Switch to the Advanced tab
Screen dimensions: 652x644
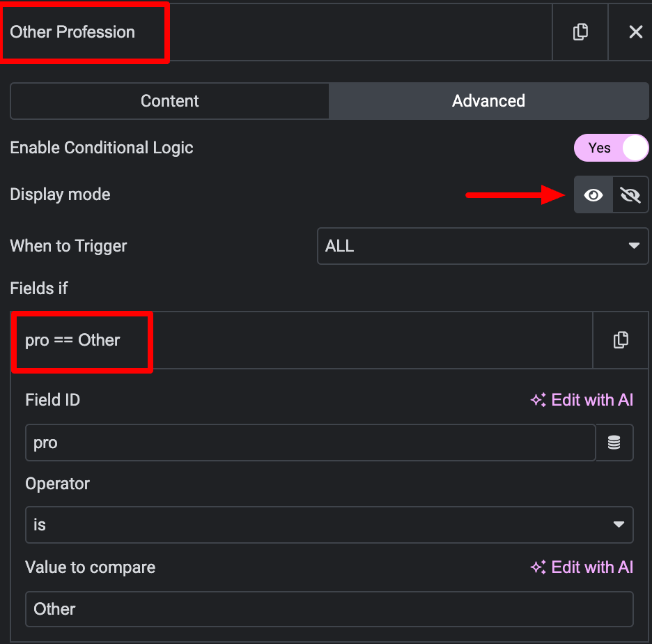[488, 101]
